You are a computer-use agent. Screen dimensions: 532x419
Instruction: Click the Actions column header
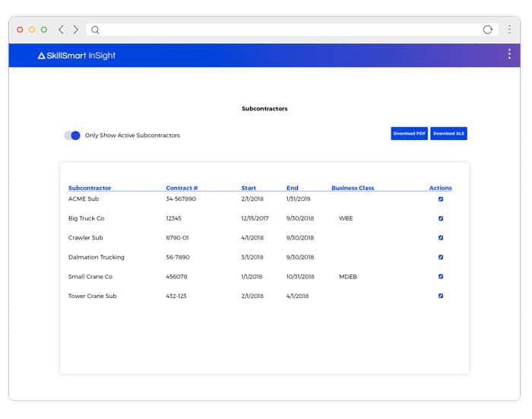[x=440, y=188]
